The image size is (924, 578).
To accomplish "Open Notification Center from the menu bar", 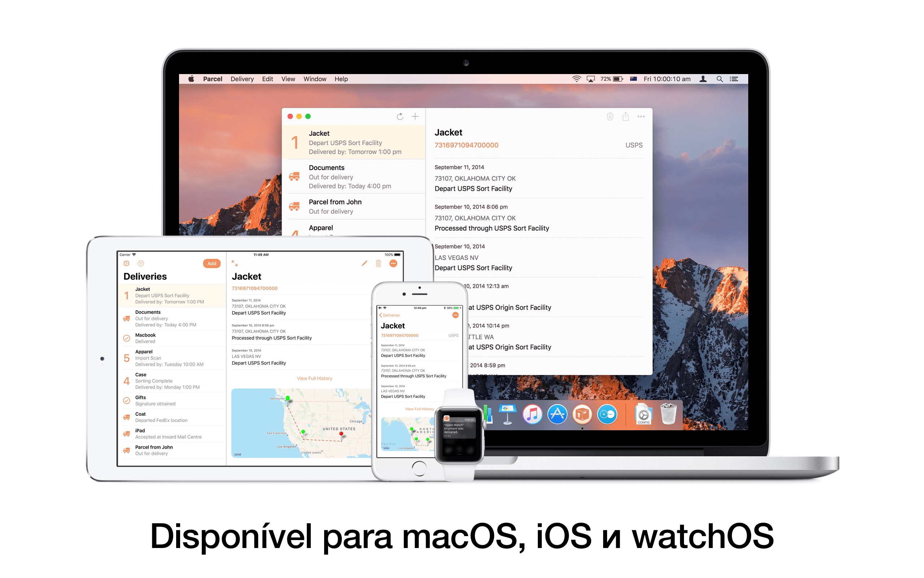I will coord(734,79).
